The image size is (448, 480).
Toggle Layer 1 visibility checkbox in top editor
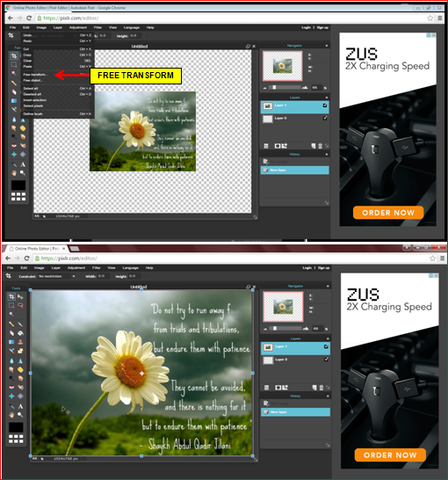coord(325,105)
